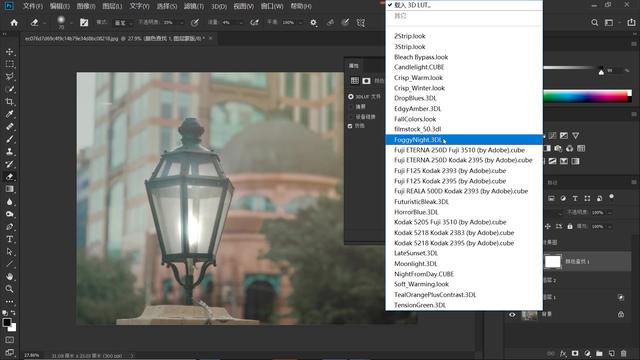The height and width of the screenshot is (360, 640).
Task: Select the Healing Brush tool
Action: [10, 127]
